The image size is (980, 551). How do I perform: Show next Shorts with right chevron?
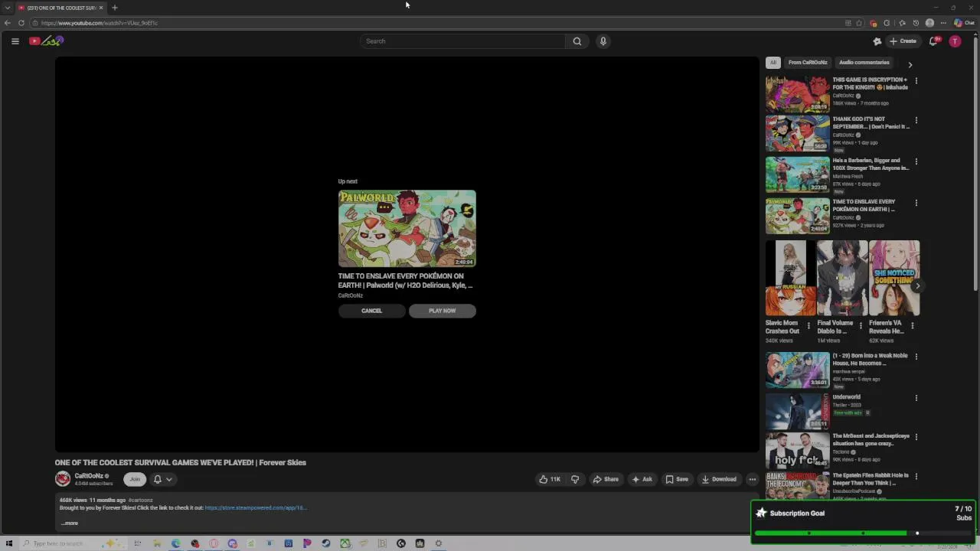point(917,286)
